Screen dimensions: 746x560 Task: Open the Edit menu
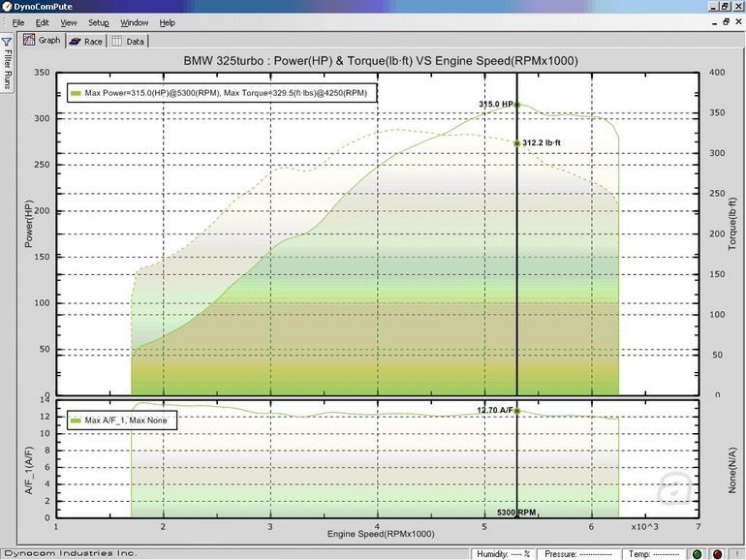pos(42,22)
